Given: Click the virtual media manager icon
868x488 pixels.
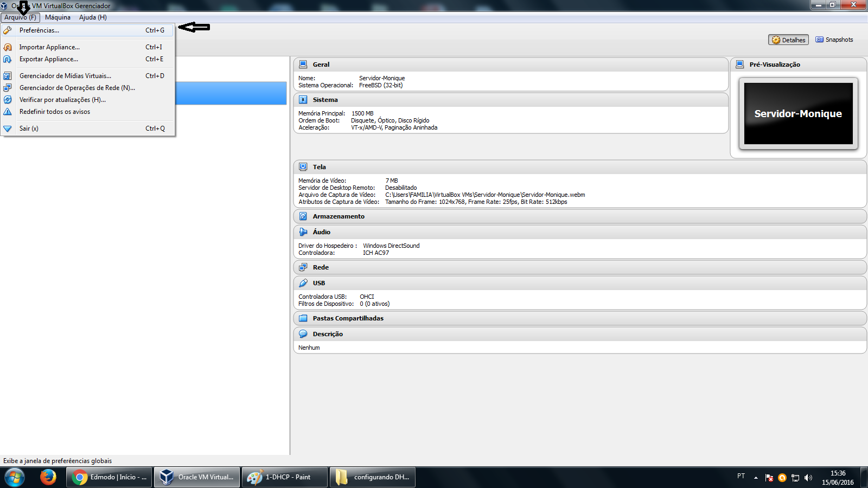Looking at the screenshot, I should (8, 76).
